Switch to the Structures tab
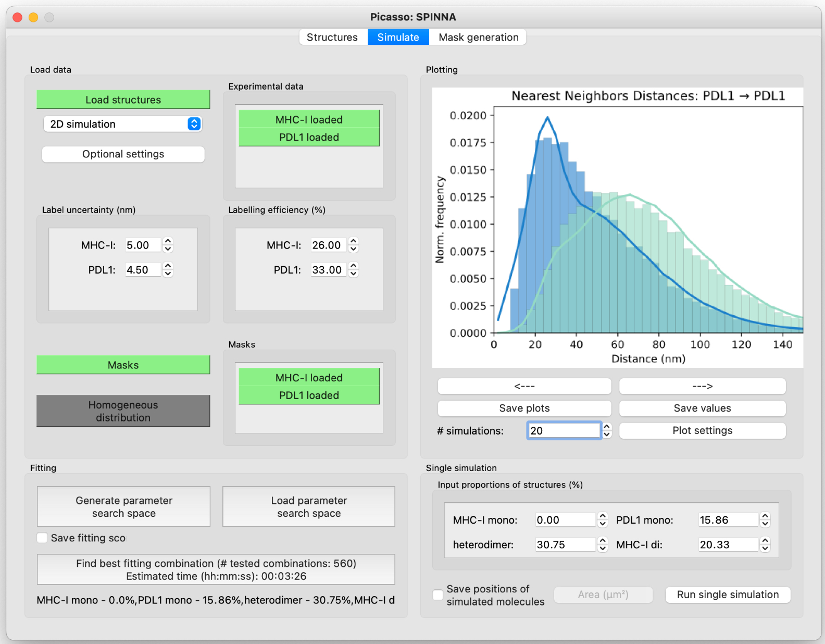Viewport: 825px width, 644px height. (332, 38)
